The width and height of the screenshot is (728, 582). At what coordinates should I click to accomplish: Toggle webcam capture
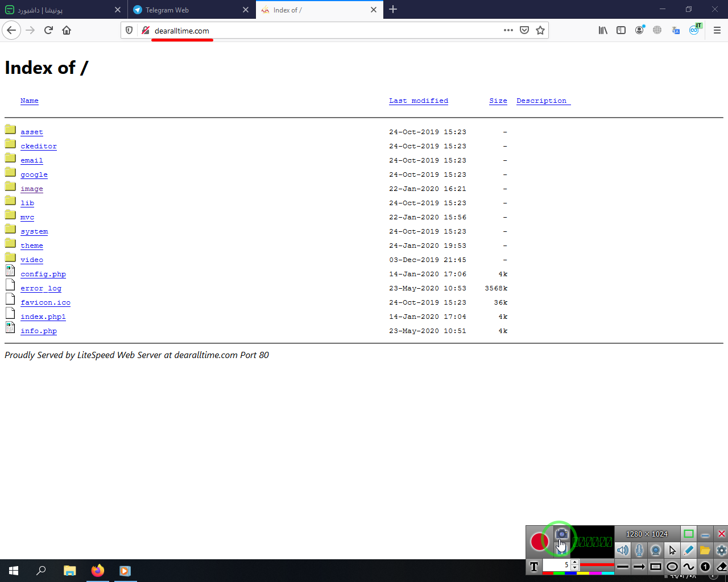[x=656, y=550]
